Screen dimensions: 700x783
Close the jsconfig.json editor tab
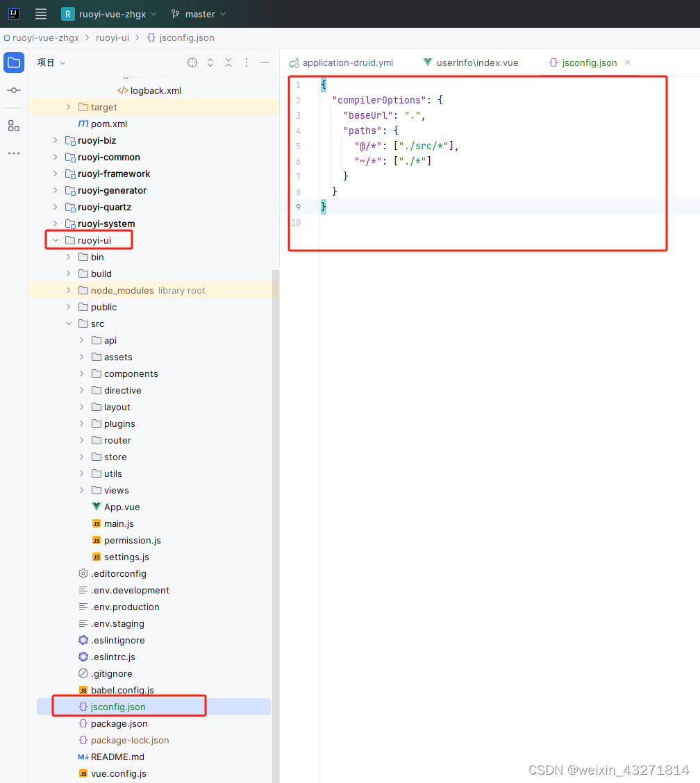click(627, 62)
